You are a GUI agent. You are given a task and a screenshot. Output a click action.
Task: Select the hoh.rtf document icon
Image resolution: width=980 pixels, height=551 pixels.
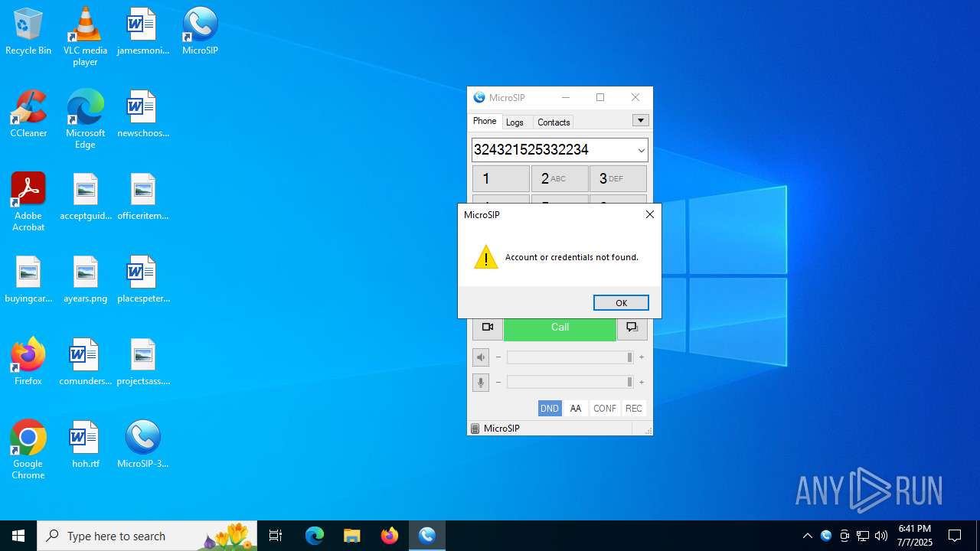[x=85, y=445]
